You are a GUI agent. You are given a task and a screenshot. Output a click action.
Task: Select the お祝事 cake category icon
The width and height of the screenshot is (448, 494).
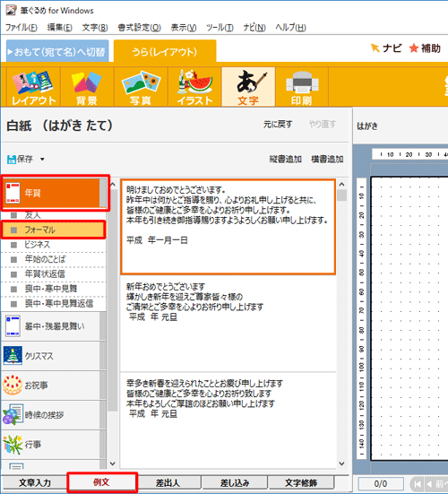[x=13, y=385]
